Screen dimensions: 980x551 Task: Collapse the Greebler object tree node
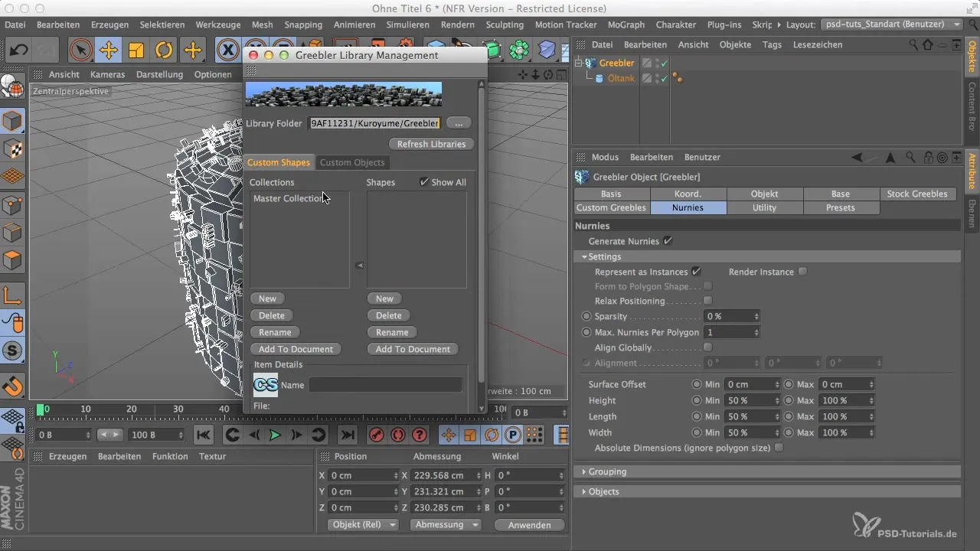579,64
